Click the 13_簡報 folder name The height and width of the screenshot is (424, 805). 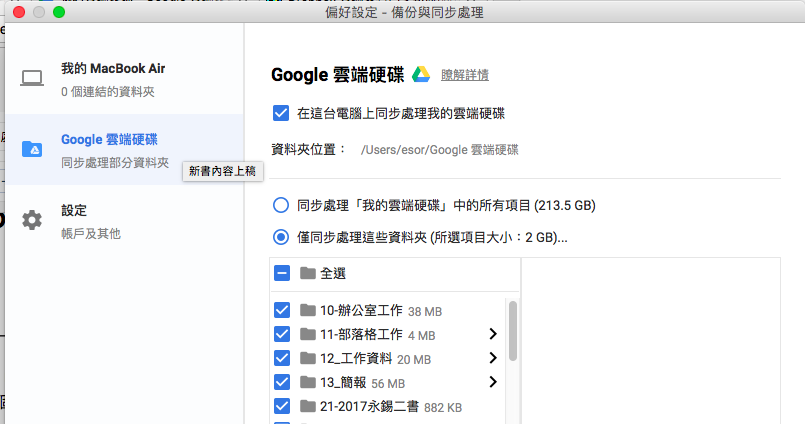[x=343, y=382]
